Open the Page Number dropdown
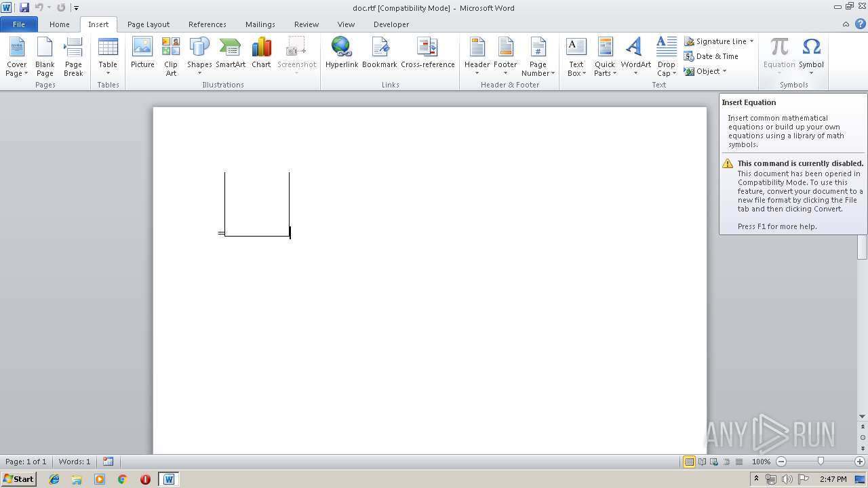Image resolution: width=868 pixels, height=488 pixels. click(x=538, y=57)
